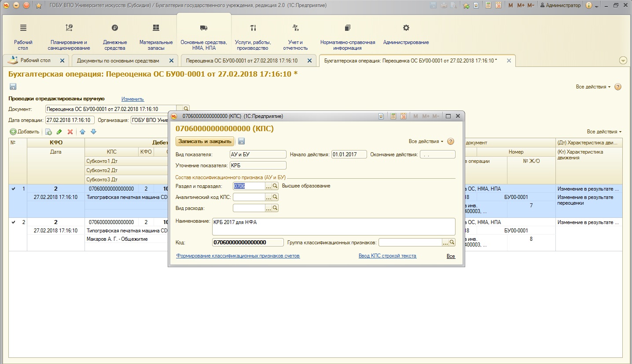Click the information icon in the title bar

click(x=589, y=5)
